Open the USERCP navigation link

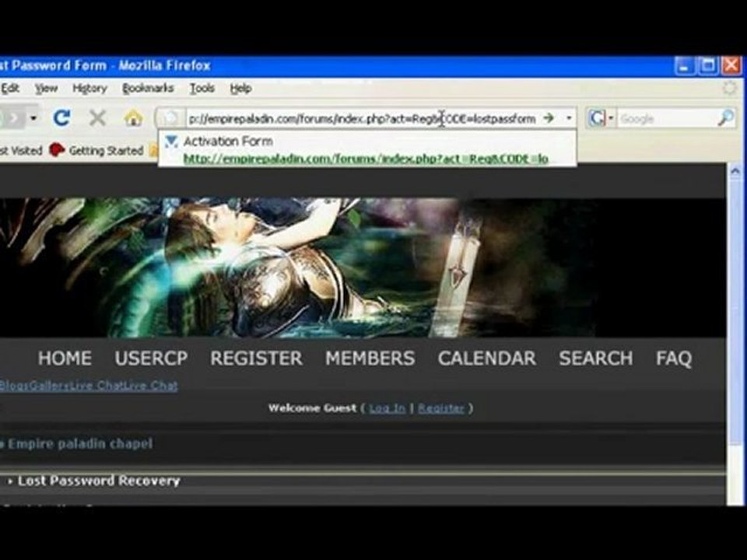[151, 358]
